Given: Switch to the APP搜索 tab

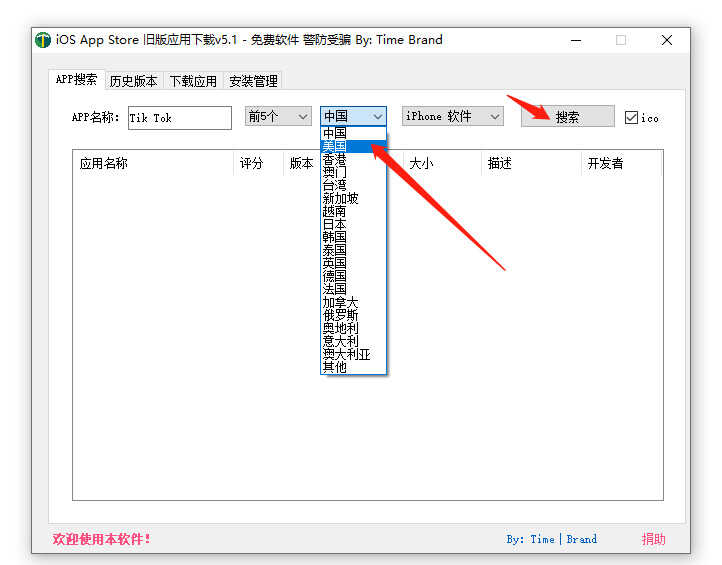Looking at the screenshot, I should tap(76, 80).
